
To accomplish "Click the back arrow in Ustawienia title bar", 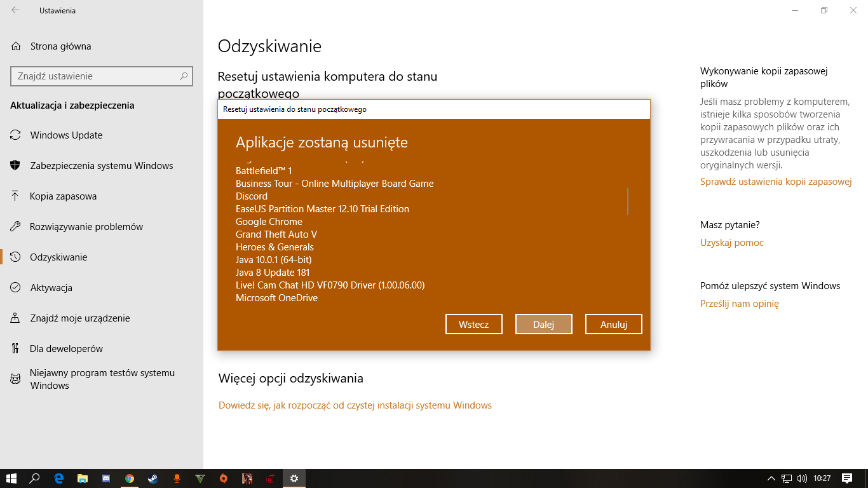I will 15,10.
